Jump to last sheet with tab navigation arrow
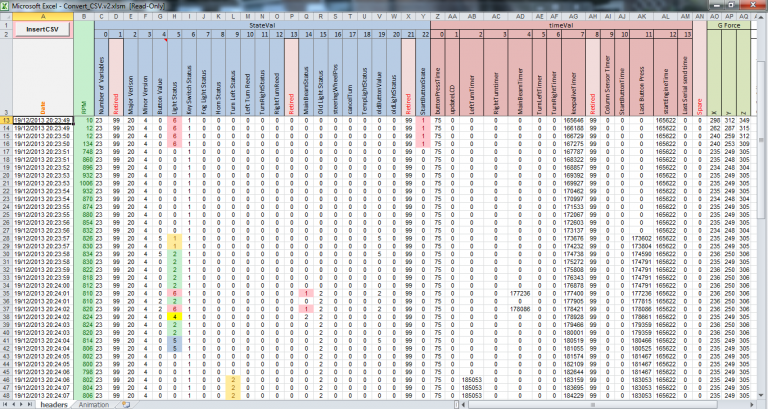Image resolution: width=768 pixels, height=409 pixels. click(29, 405)
